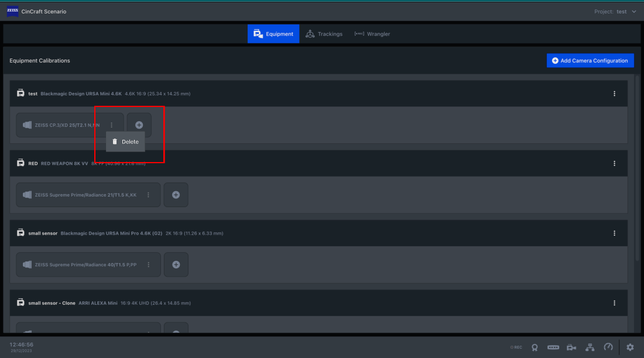Switch to the Wrangler tab
This screenshot has height=358, width=644.
(x=372, y=34)
